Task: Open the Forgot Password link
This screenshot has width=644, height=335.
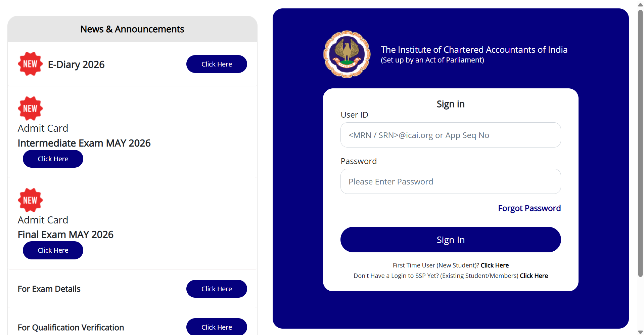Action: (x=529, y=208)
